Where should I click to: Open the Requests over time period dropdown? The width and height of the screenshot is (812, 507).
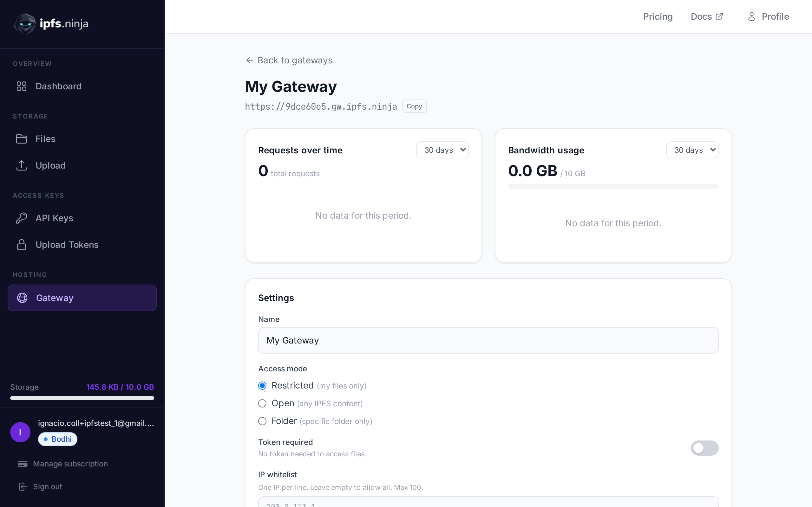tap(442, 150)
